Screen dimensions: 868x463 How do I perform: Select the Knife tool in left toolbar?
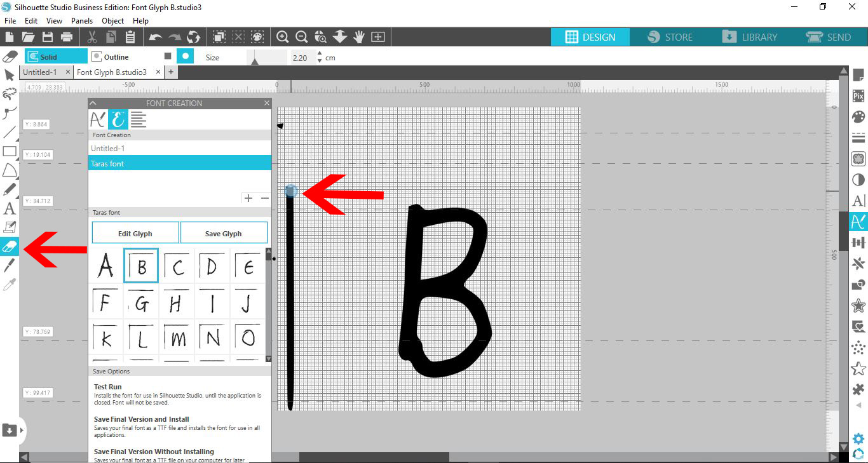tap(10, 265)
